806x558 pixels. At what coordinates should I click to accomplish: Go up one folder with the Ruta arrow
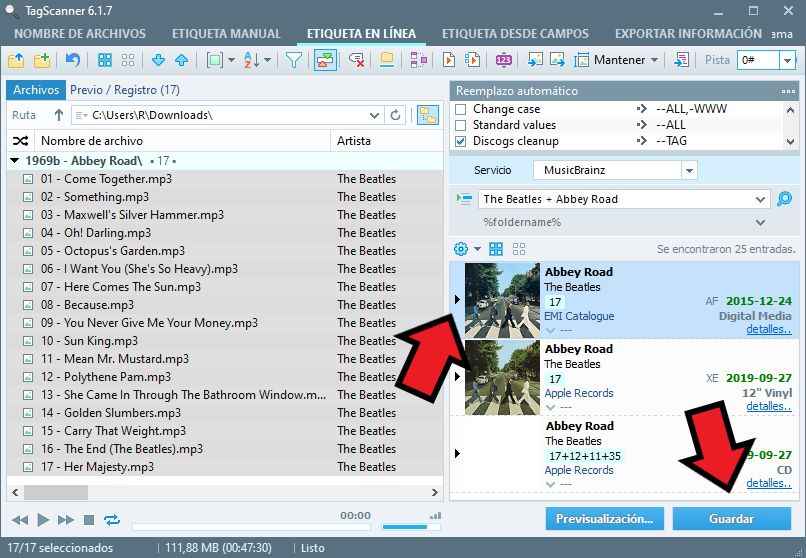59,115
